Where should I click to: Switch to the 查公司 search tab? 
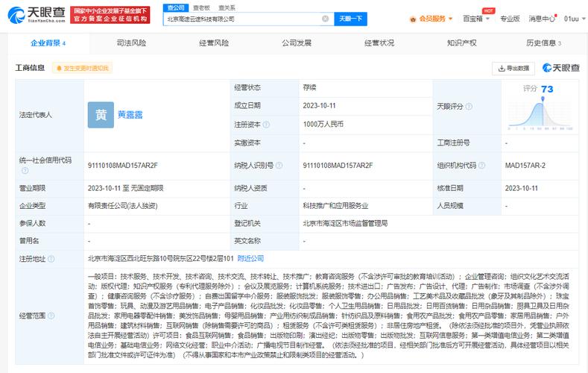[x=176, y=7]
